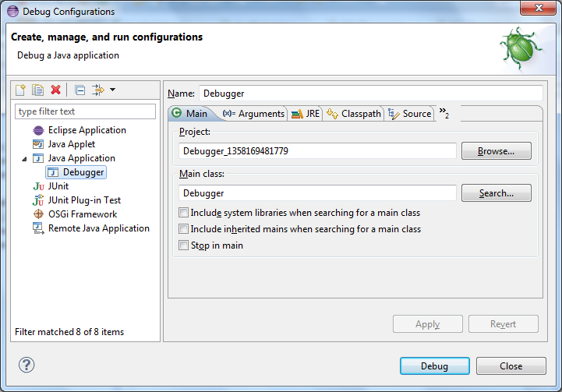Select JUnit configuration type
The height and width of the screenshot is (392, 562).
58,186
